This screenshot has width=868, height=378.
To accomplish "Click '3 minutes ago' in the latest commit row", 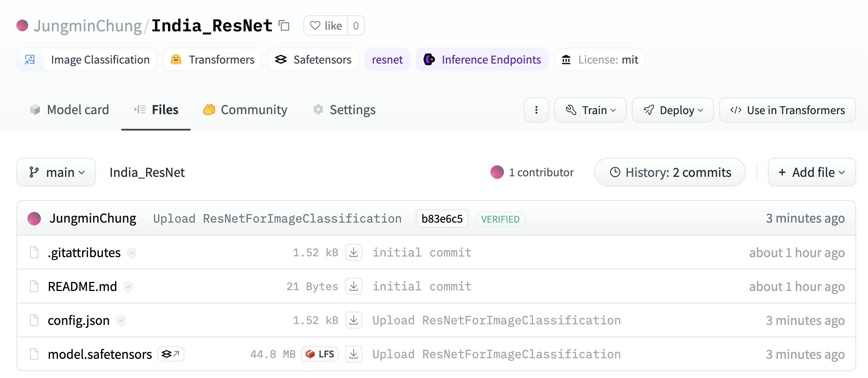I will pyautogui.click(x=805, y=218).
